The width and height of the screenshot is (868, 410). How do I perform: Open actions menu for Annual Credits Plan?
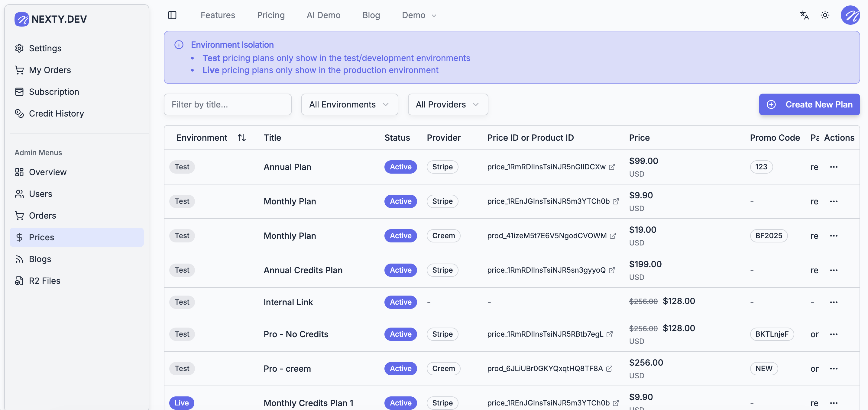pyautogui.click(x=834, y=270)
